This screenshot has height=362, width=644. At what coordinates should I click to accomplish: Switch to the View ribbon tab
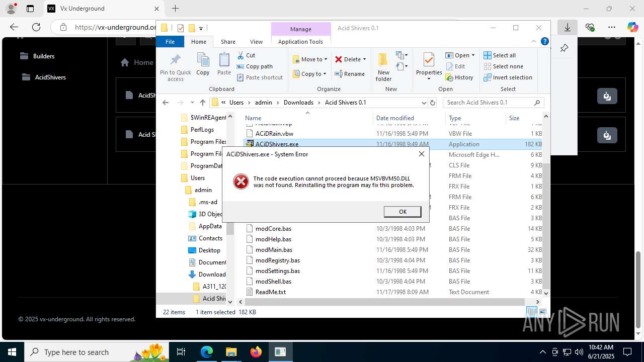click(x=256, y=42)
